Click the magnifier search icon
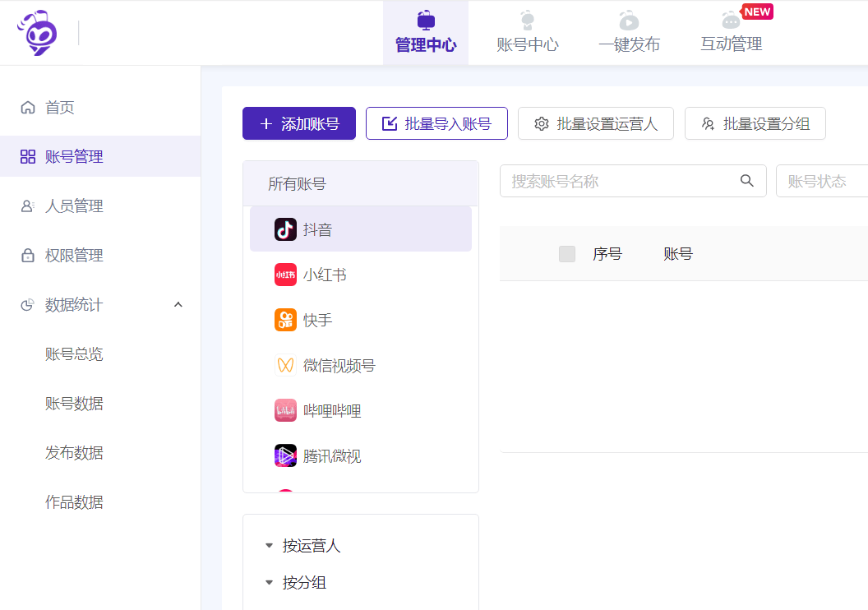The image size is (868, 610). tap(747, 181)
